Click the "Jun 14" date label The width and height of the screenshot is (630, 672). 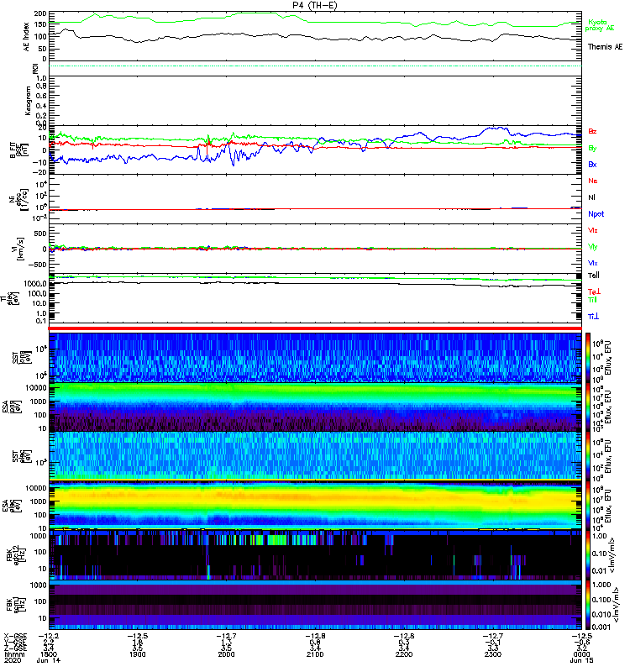coord(49,660)
